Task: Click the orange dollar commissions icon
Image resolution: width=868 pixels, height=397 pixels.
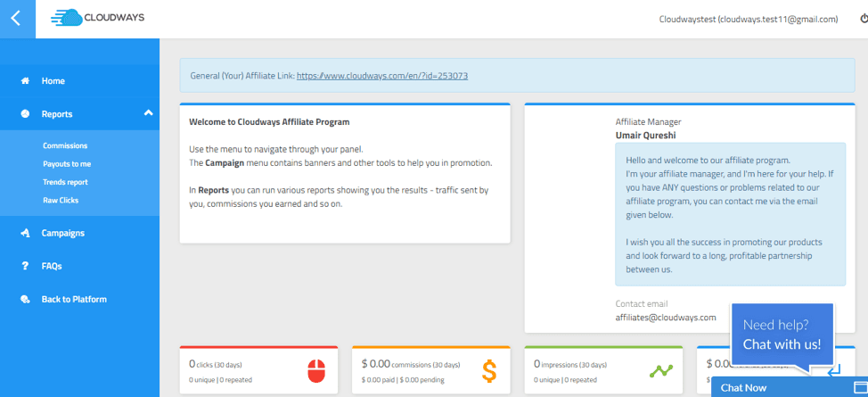Action: (488, 371)
